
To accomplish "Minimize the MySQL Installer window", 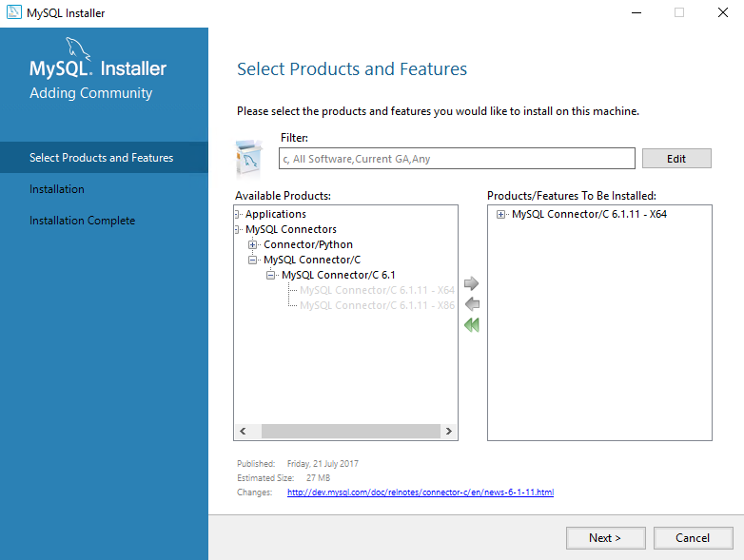I will [x=636, y=12].
